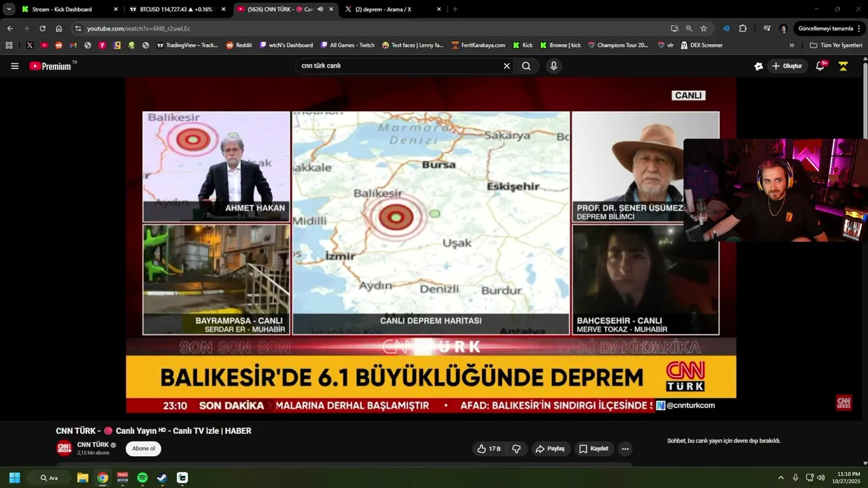This screenshot has width=868, height=488.
Task: Expand the tab search dropdown arrow
Action: pos(9,9)
